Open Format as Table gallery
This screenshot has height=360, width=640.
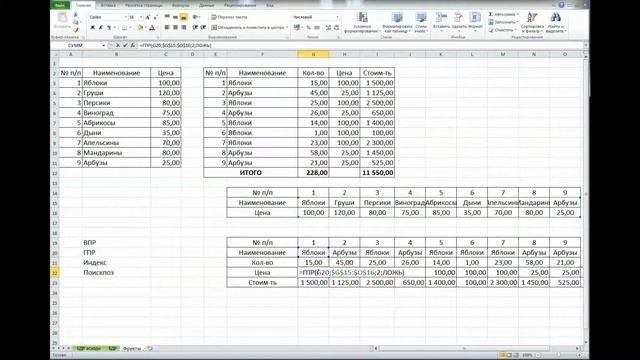click(x=397, y=22)
